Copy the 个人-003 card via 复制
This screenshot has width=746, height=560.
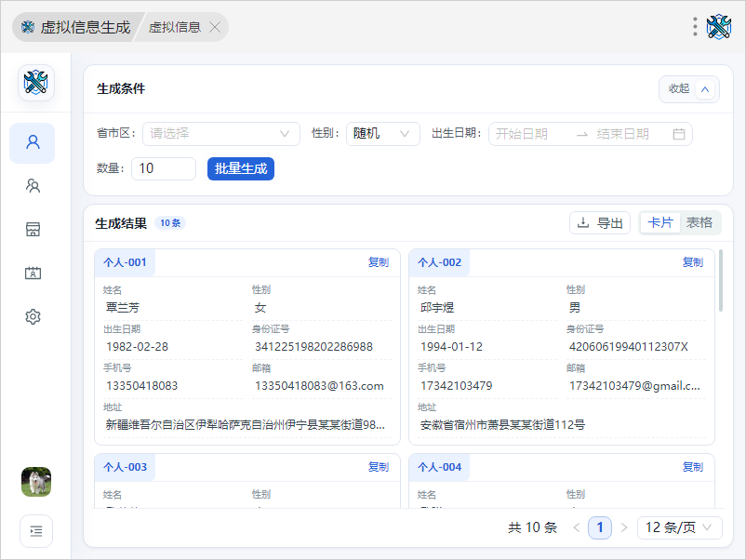(x=379, y=467)
